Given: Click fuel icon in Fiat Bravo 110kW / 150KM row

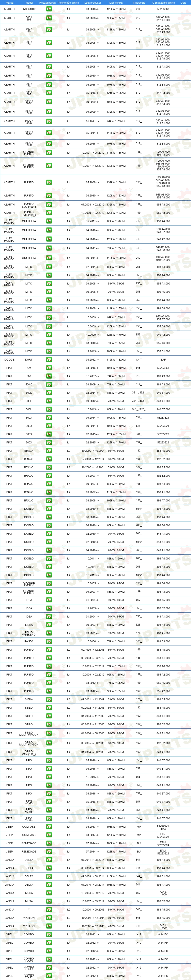Looking at the screenshot, I should point(49,492).
